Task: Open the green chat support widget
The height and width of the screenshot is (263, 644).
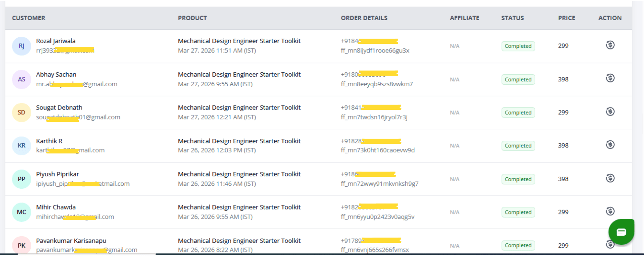Action: [x=621, y=232]
